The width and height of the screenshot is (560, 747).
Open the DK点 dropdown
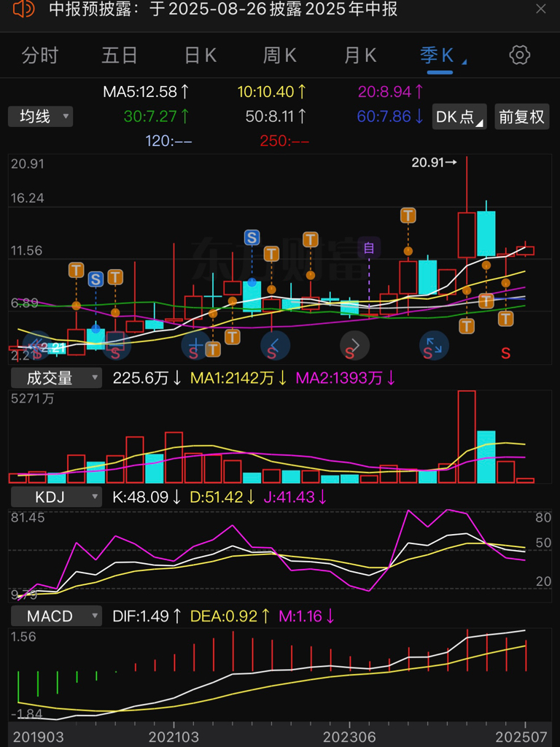coord(459,116)
